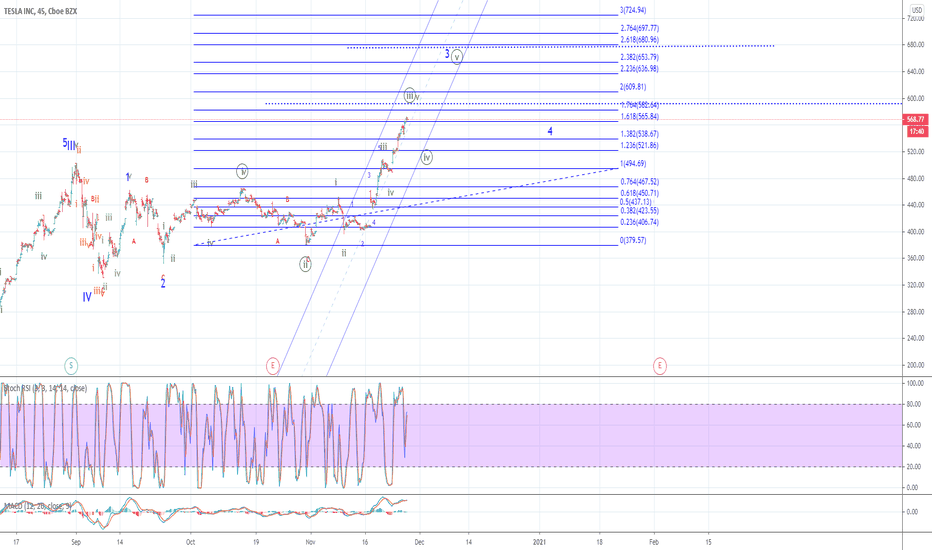
Task: Select the 0.5(437.13) Fibonacci label
Action: pos(635,202)
